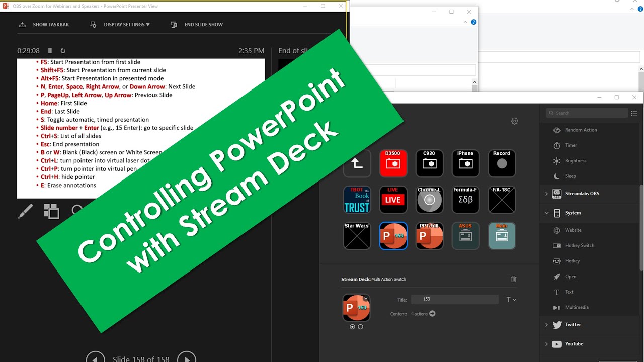Screen dimensions: 644x362
Task: Select the LIVE key
Action: coord(393,200)
